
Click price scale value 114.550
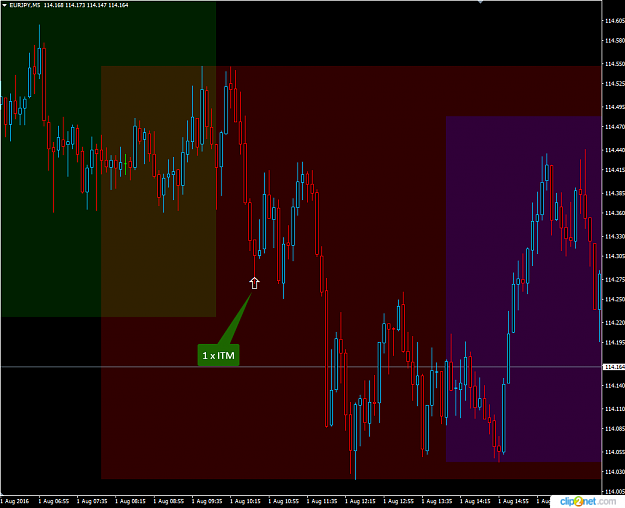coord(615,64)
